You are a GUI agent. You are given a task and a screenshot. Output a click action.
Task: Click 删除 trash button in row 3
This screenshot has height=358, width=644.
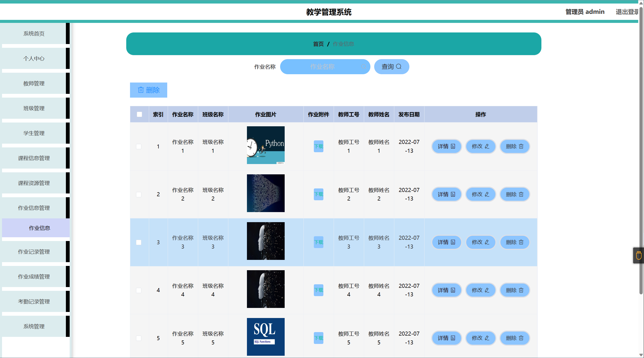click(x=514, y=242)
